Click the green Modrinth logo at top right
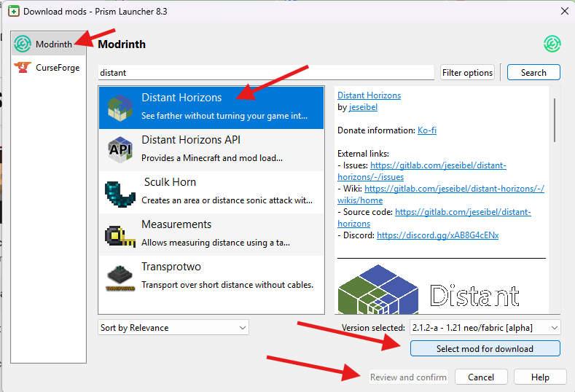Viewport: 575px width, 392px height. (552, 44)
